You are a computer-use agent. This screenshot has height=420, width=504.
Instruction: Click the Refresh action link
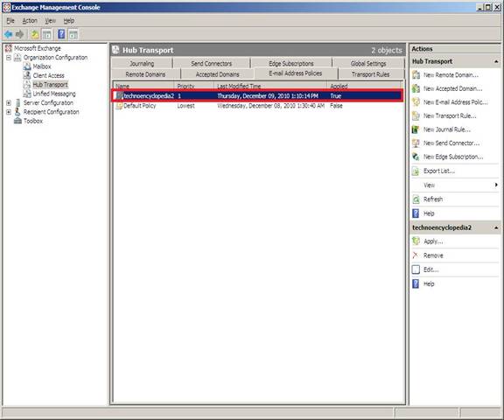(433, 199)
